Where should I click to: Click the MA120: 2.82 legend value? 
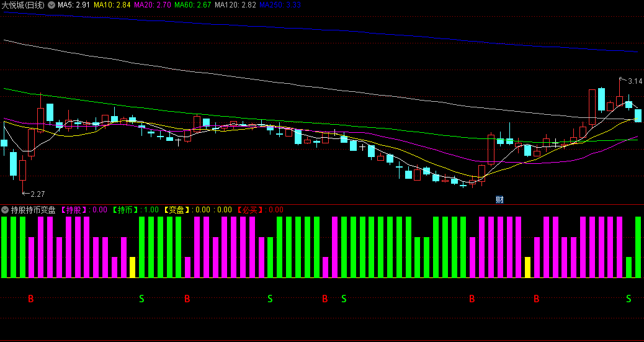click(235, 6)
